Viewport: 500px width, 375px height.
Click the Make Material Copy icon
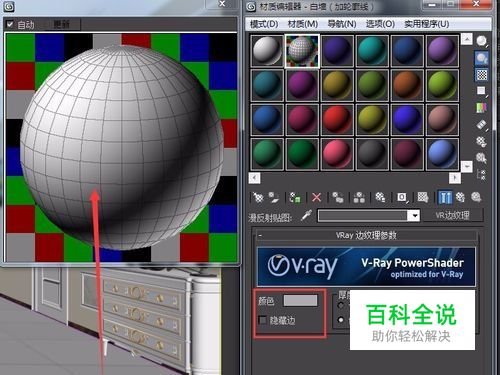click(x=338, y=198)
